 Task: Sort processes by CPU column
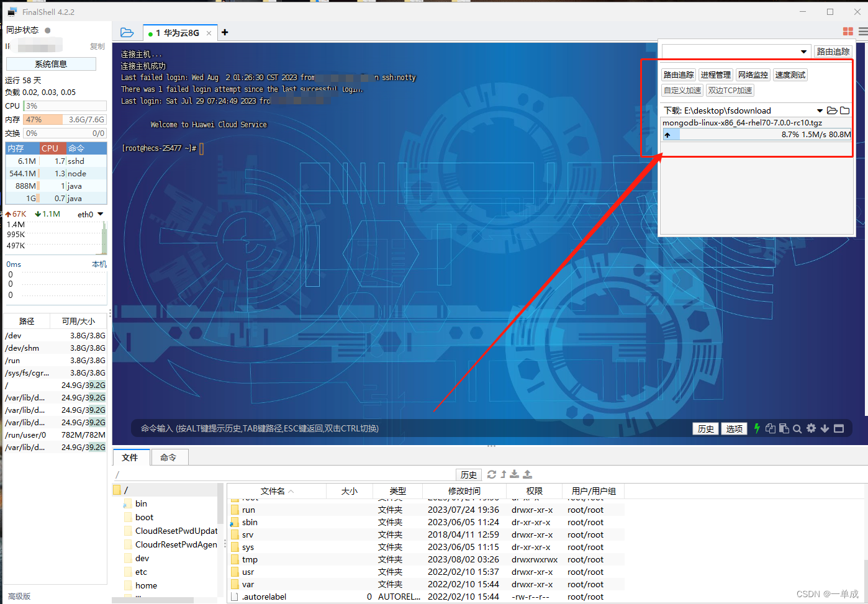[52, 148]
